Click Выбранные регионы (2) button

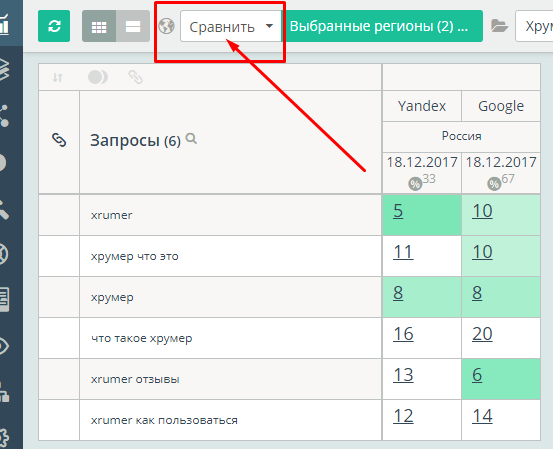[x=382, y=26]
